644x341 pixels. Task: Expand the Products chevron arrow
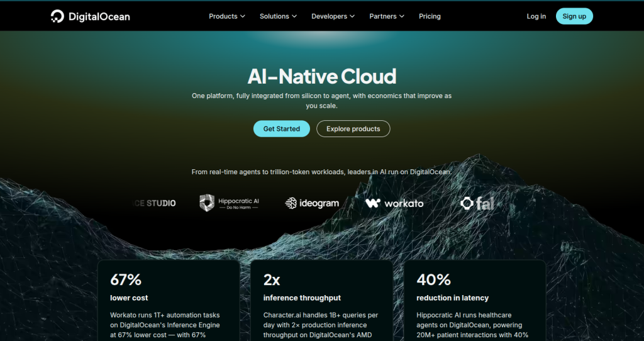pyautogui.click(x=243, y=16)
